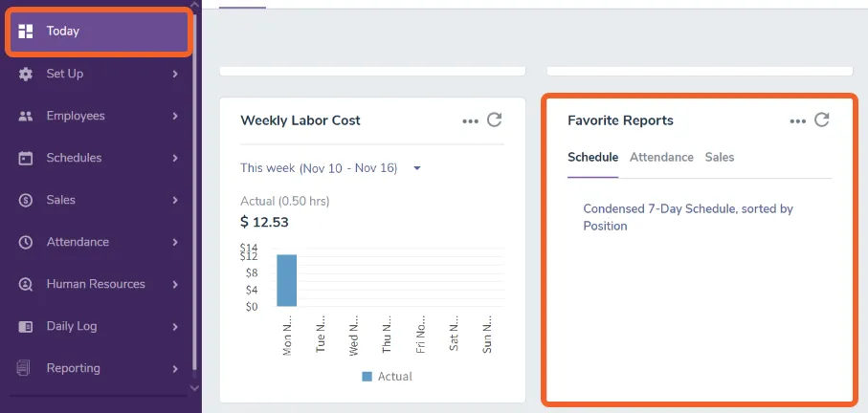Open the Employees menu item

[x=100, y=116]
